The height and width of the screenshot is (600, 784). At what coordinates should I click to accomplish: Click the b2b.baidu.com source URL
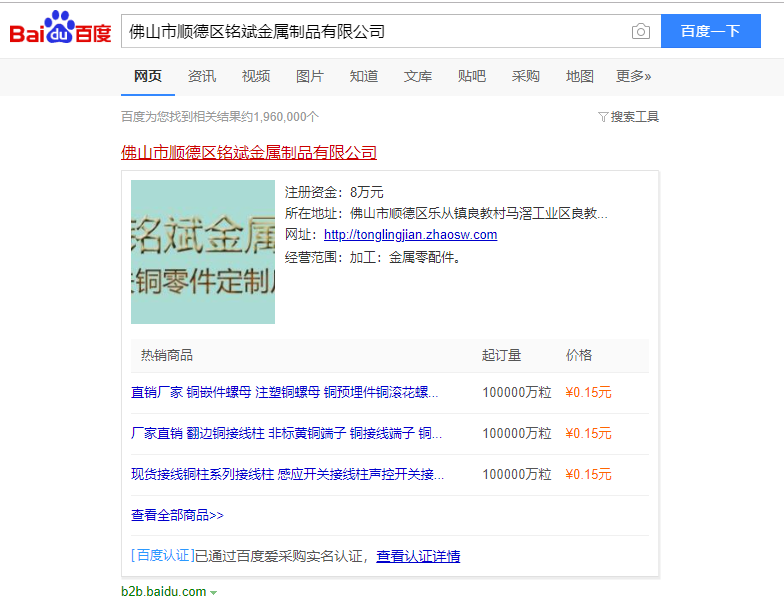click(164, 592)
